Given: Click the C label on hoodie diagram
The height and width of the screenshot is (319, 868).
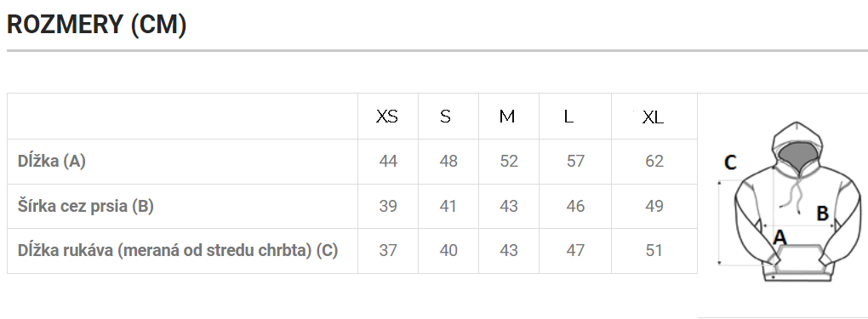Looking at the screenshot, I should [731, 162].
